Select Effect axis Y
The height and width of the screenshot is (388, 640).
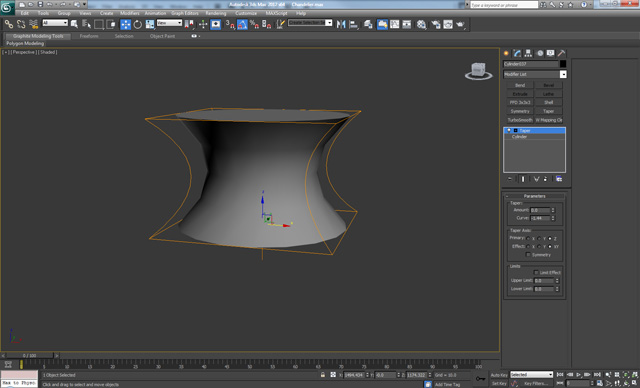point(539,246)
